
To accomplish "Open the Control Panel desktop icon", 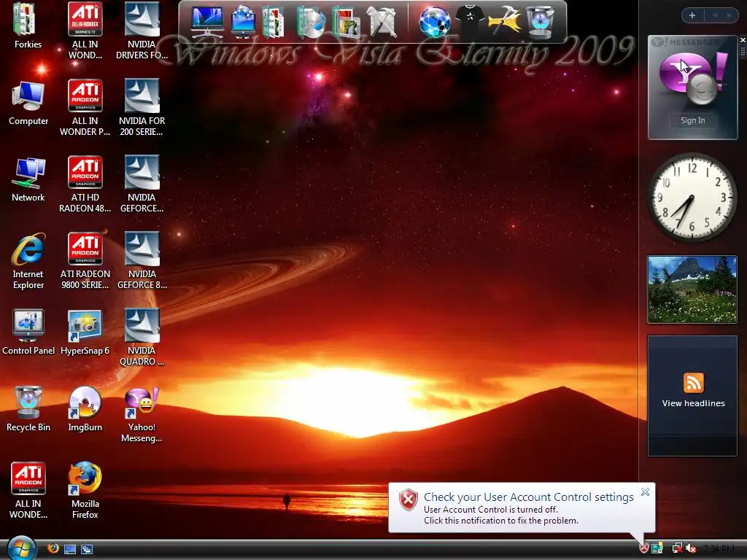I will coord(28,332).
